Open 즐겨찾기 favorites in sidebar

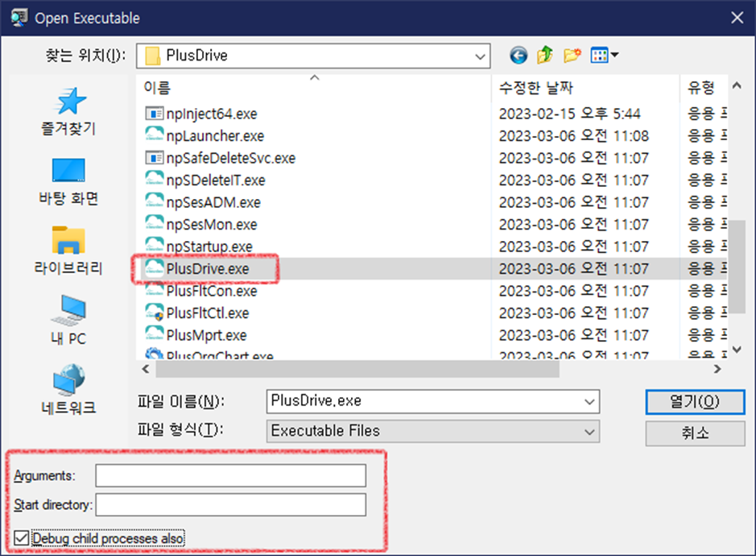[68, 112]
